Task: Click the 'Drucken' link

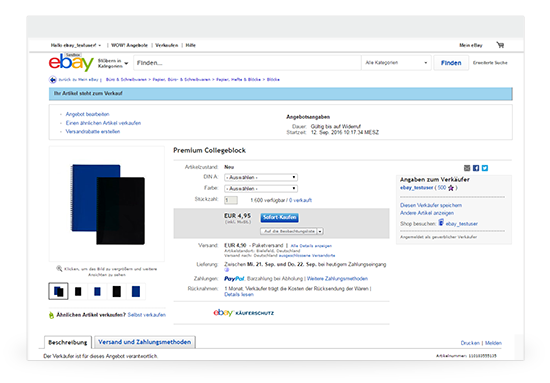Action: 470,343
